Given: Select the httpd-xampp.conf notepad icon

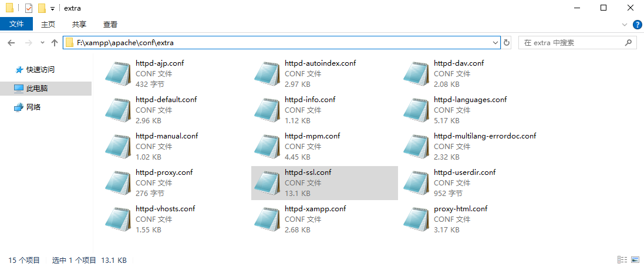Looking at the screenshot, I should [x=267, y=219].
